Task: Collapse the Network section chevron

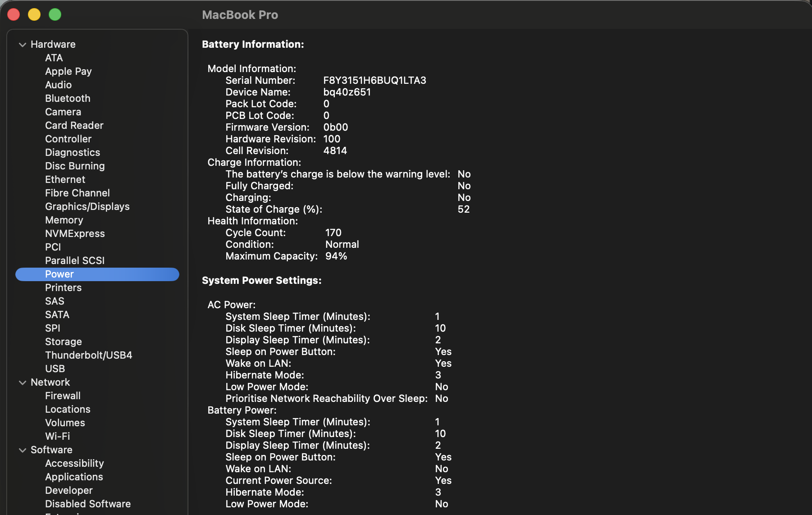Action: (x=23, y=383)
